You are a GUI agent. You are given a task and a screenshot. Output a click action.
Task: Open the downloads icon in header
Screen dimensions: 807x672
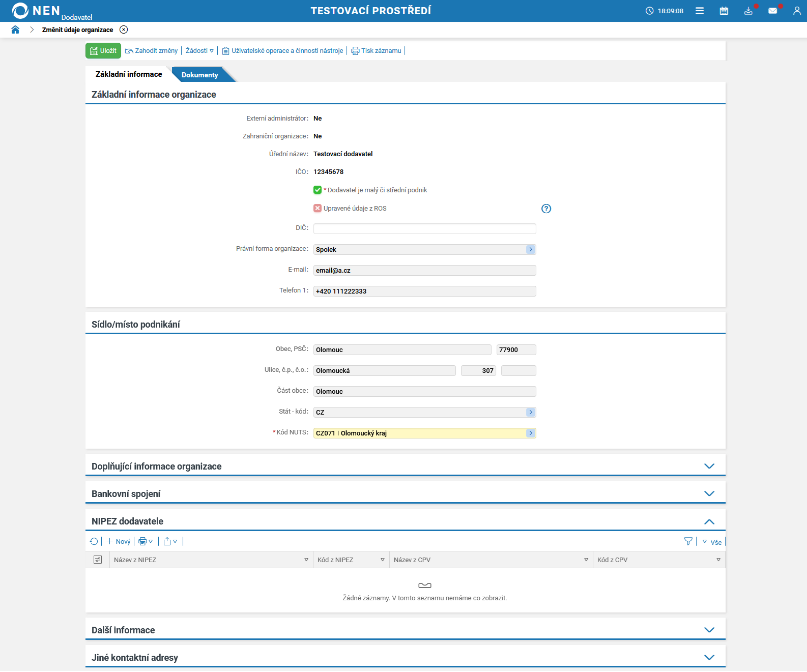coord(748,11)
